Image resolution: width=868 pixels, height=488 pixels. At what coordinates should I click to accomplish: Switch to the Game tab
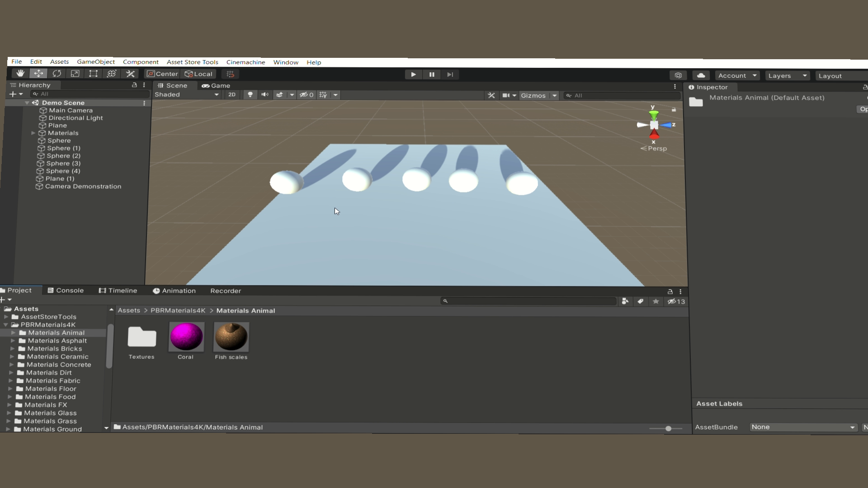point(216,85)
